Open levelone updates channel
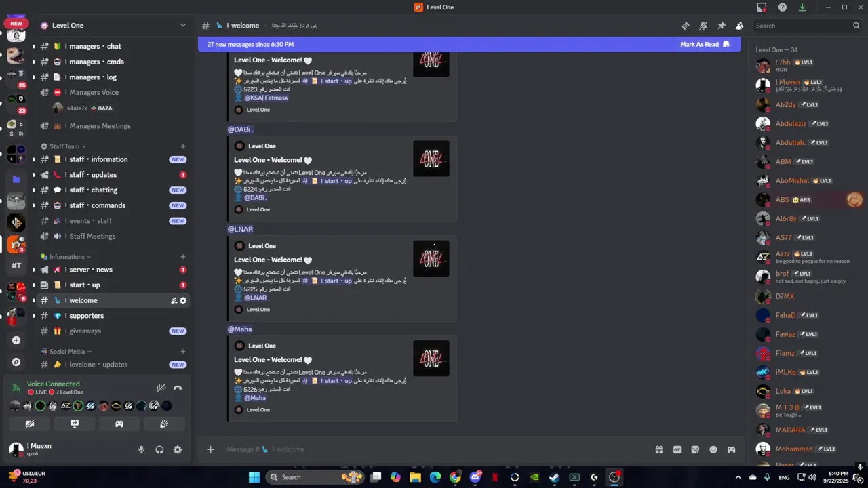868x488 pixels. [x=113, y=365]
